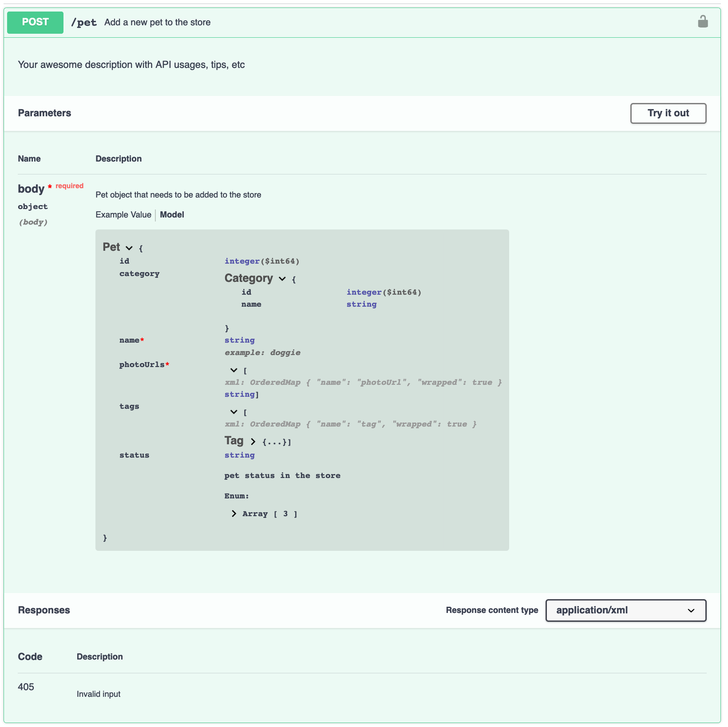Click the /pet endpoint path
The height and width of the screenshot is (727, 728).
click(84, 23)
